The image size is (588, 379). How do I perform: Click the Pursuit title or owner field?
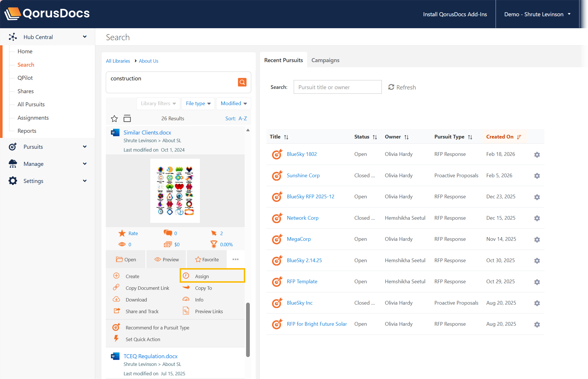338,87
